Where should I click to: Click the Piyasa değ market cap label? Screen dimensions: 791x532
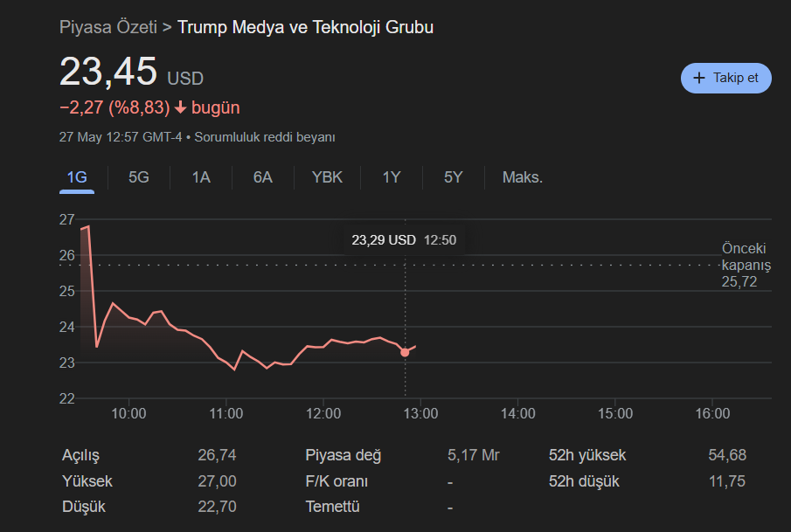coord(343,455)
